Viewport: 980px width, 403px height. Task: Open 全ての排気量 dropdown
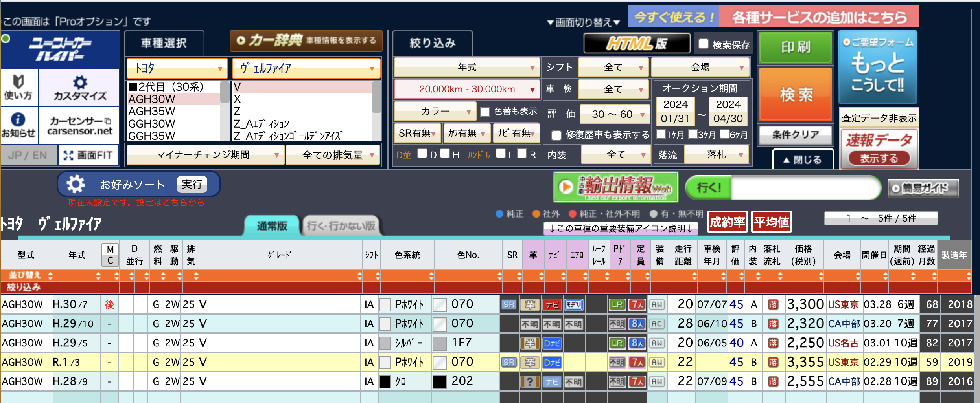[333, 155]
